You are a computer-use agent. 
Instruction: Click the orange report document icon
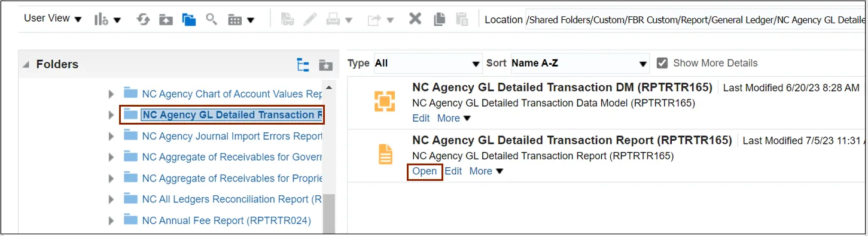coord(385,155)
